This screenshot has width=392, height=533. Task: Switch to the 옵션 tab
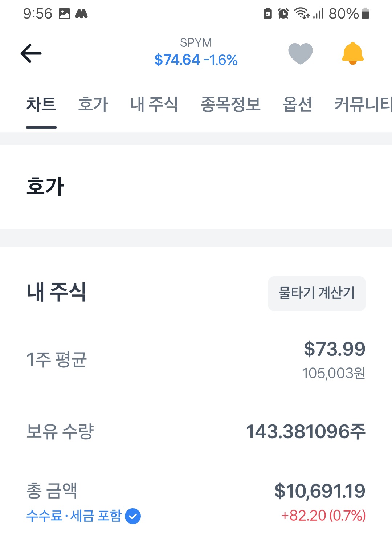pos(297,105)
